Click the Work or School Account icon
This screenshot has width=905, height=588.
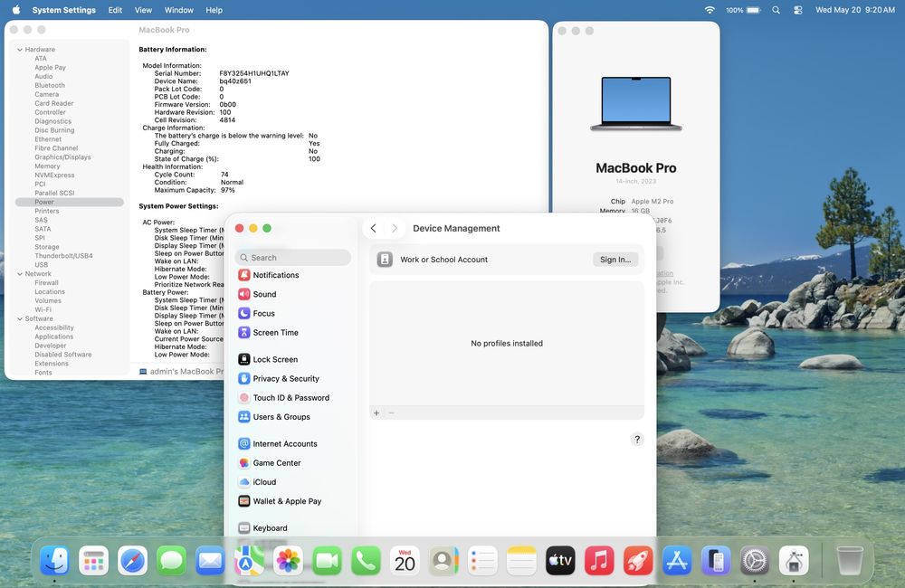[x=385, y=260]
